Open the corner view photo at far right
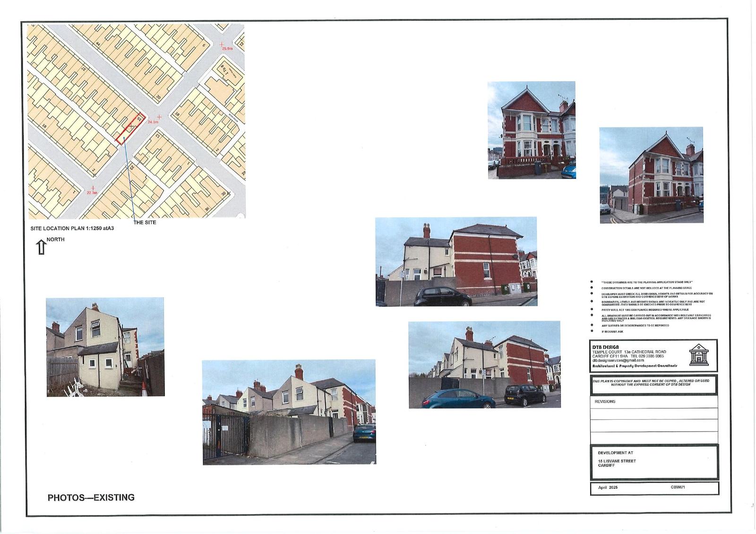This screenshot has height=534, width=756. [x=651, y=175]
